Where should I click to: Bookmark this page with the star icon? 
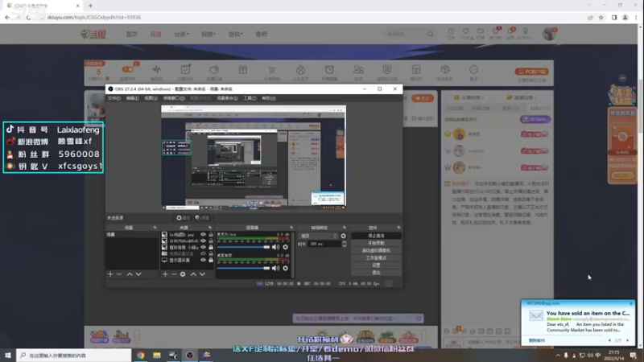[x=601, y=17]
